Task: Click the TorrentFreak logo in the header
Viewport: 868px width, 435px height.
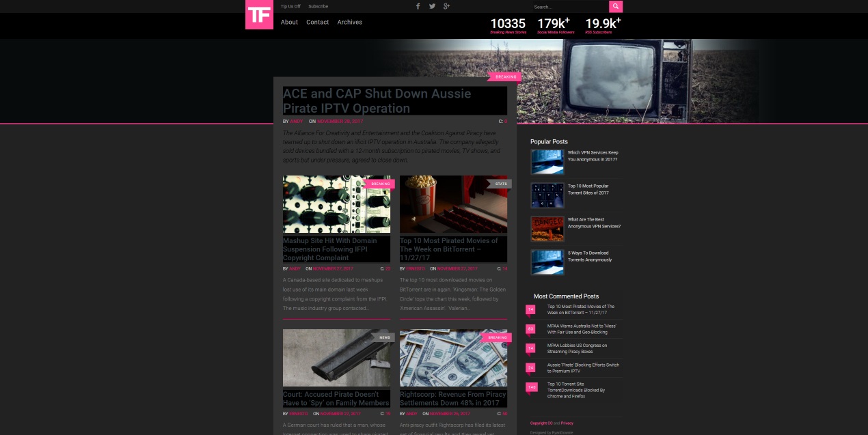Action: click(259, 14)
